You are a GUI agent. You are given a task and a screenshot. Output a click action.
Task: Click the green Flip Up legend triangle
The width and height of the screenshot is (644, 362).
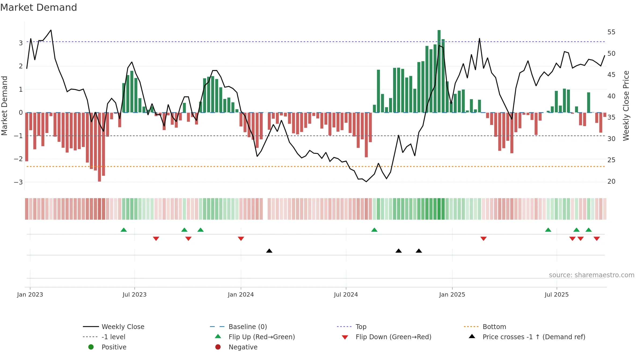click(218, 336)
